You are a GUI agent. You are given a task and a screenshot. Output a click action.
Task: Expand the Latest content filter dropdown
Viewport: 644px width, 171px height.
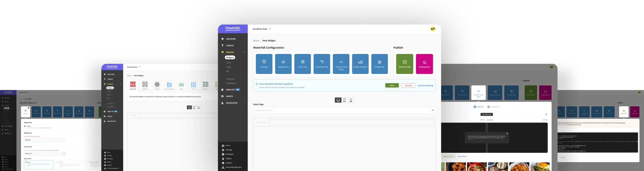tap(64, 154)
